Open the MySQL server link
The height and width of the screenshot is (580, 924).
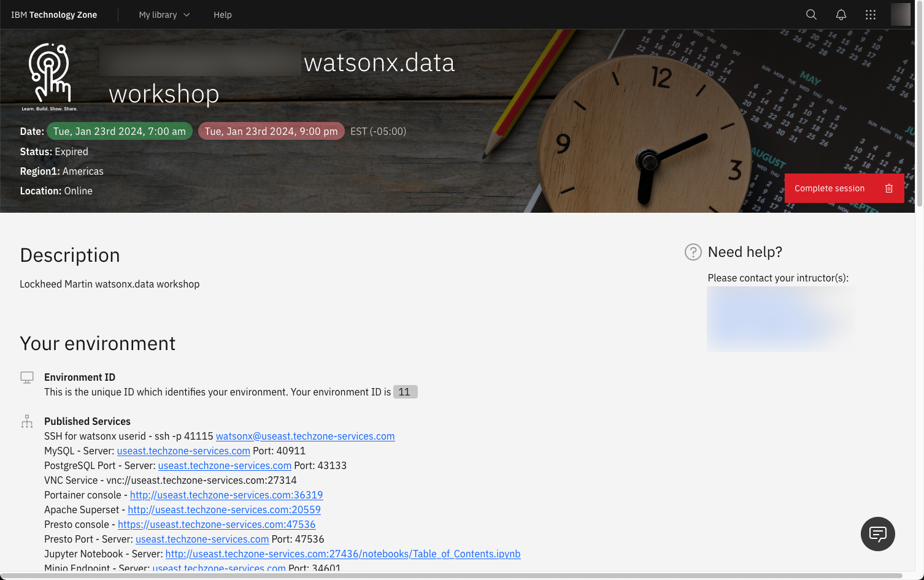[x=183, y=451]
